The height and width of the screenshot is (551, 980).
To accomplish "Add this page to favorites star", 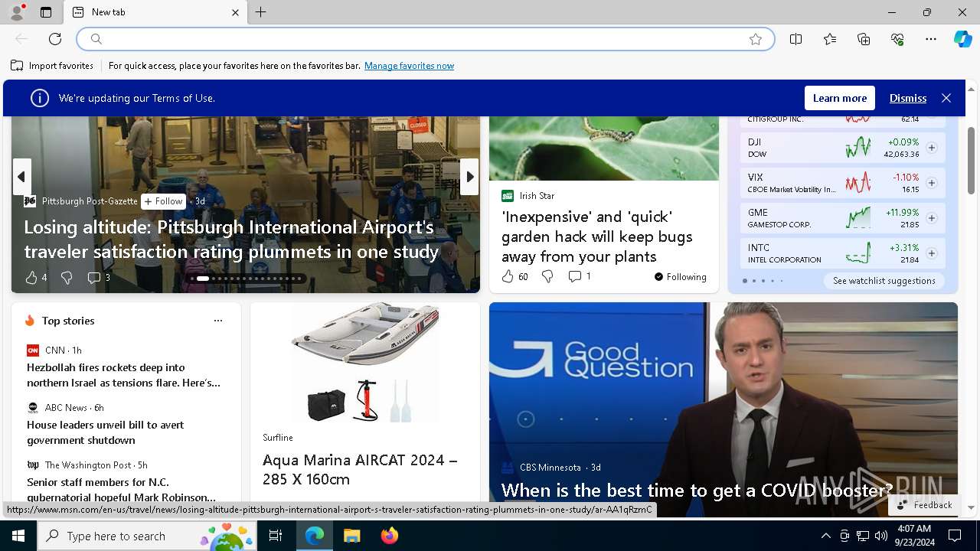I will point(756,39).
